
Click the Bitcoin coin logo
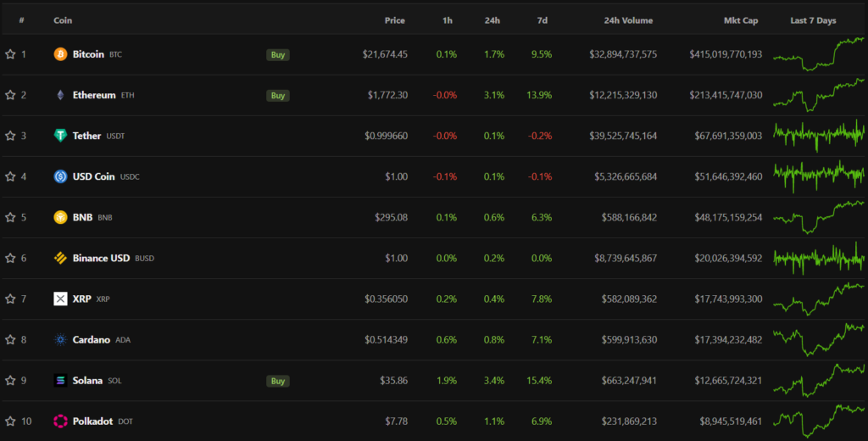tap(60, 54)
